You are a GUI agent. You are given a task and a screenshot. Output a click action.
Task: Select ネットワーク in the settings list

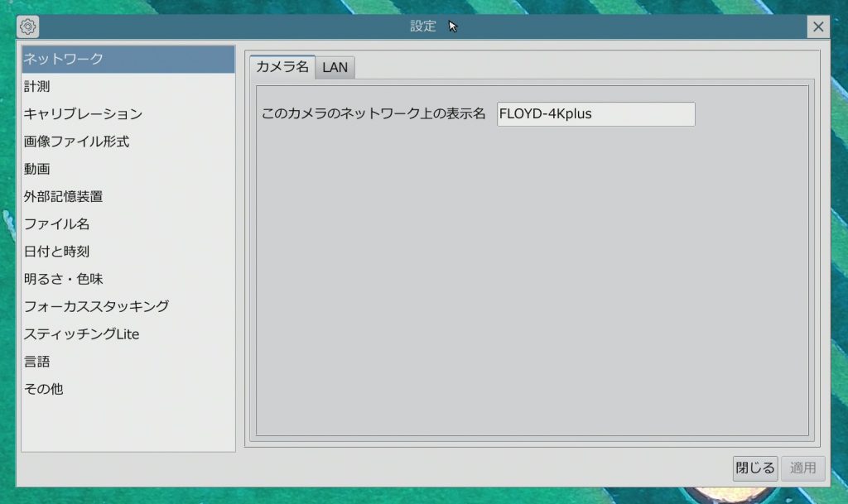click(x=128, y=59)
